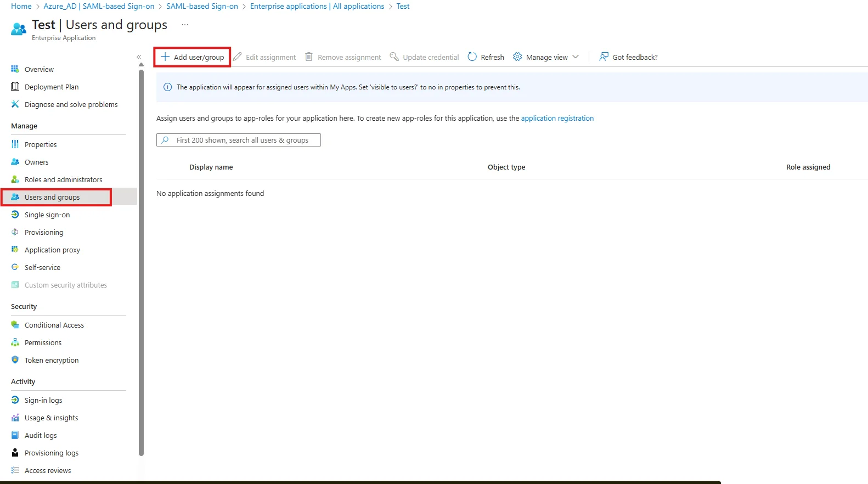
Task: Expand the Manage view dropdown chevron
Action: [x=575, y=57]
